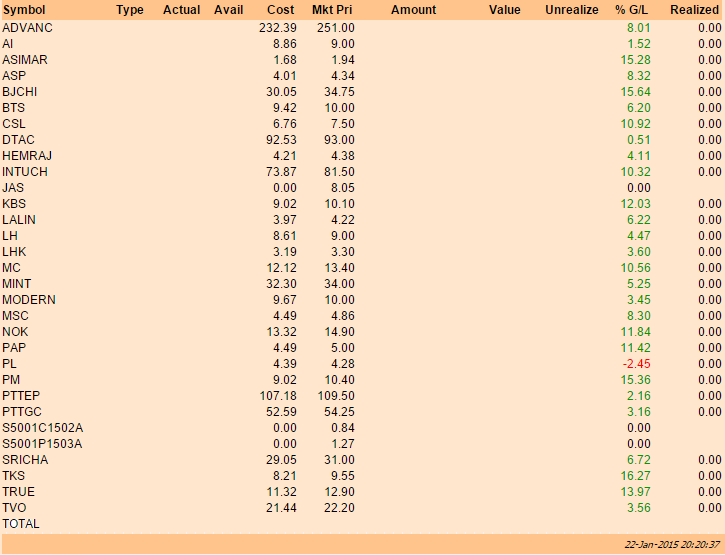Select the PL symbol
Image resolution: width=725 pixels, height=555 pixels.
(9, 364)
